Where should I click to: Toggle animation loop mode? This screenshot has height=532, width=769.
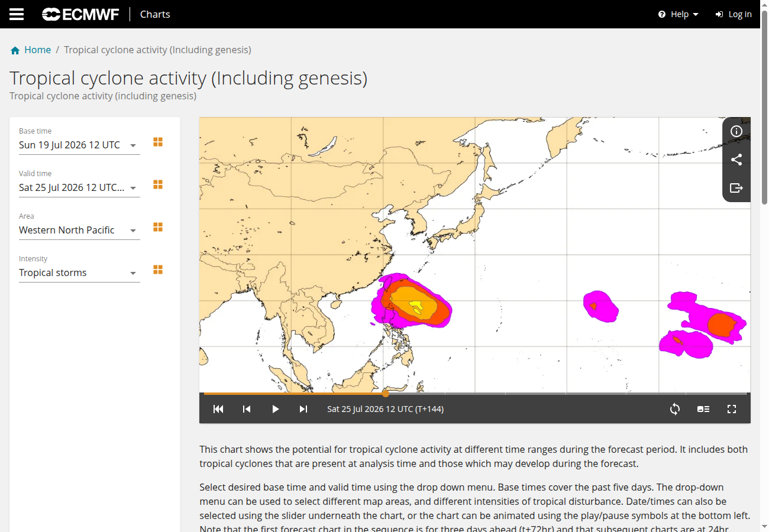tap(675, 409)
